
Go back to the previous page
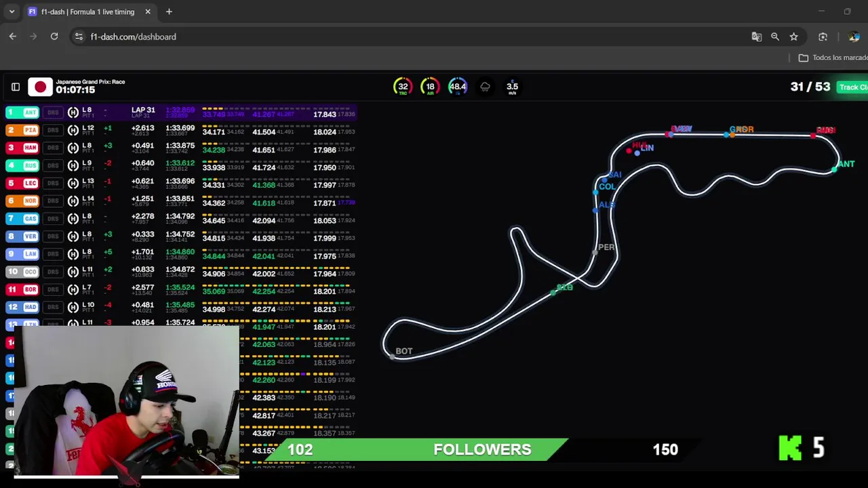tap(13, 37)
